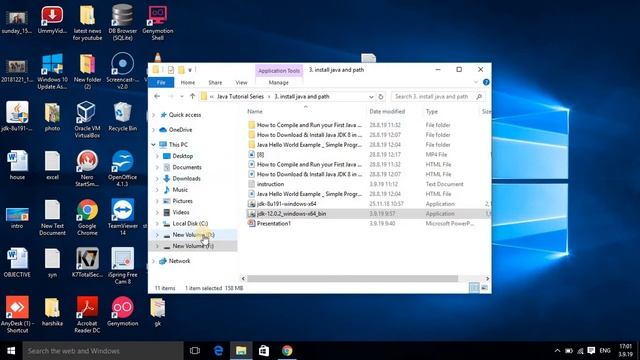Viewport: 640px width, 360px height.
Task: Select the instruction text document
Action: point(270,184)
